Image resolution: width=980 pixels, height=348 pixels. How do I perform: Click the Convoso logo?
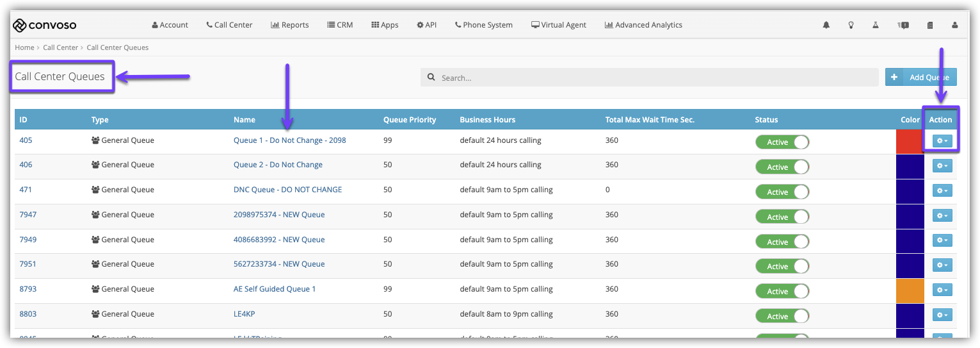[x=45, y=25]
